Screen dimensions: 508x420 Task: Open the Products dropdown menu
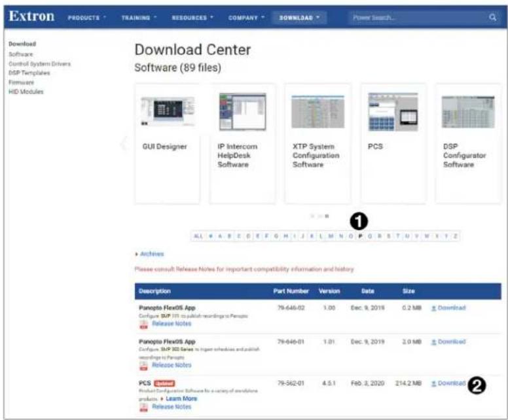87,18
